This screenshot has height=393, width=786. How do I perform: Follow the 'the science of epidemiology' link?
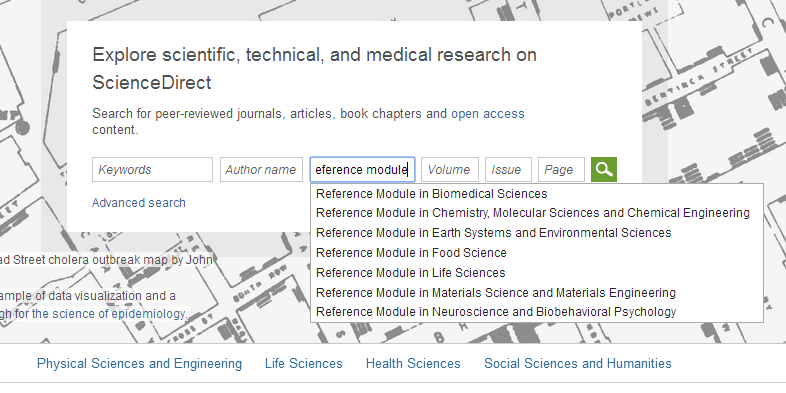pyautogui.click(x=110, y=314)
